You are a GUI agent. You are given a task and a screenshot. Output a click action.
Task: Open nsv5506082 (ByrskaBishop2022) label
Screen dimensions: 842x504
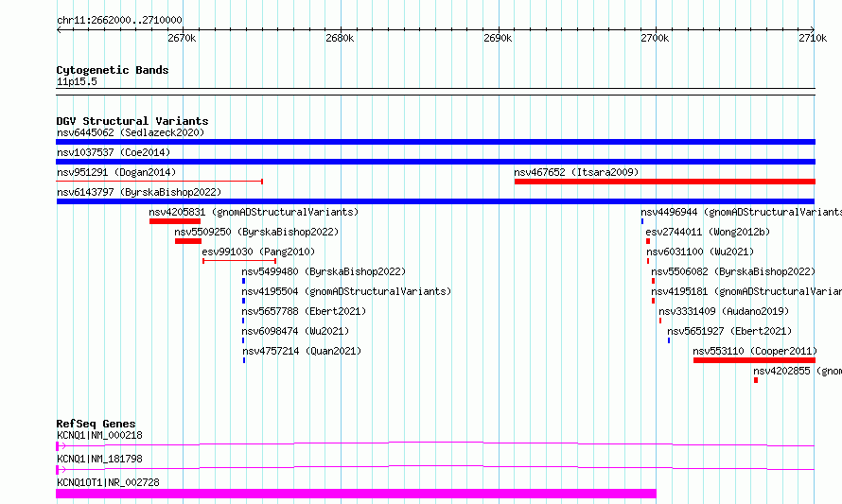click(x=733, y=271)
